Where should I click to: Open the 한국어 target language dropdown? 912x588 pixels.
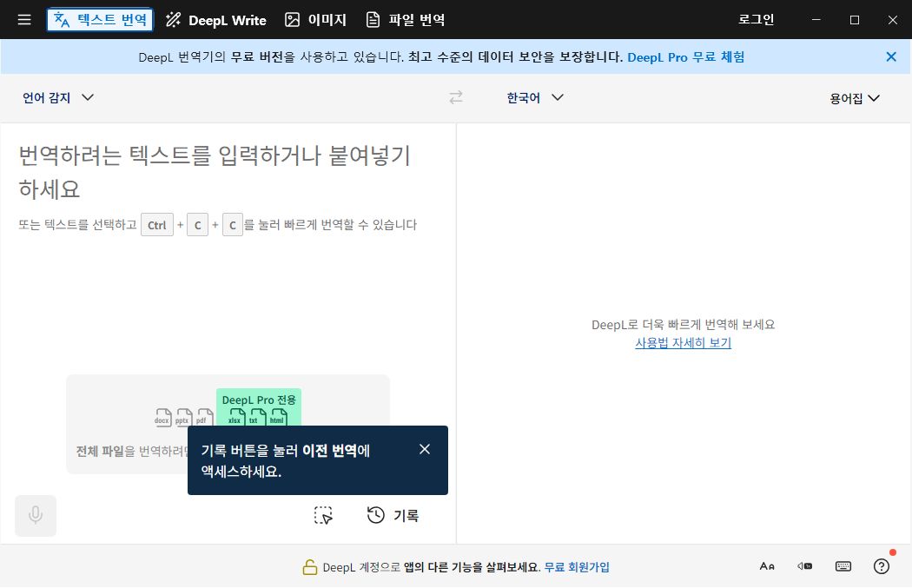[x=534, y=97]
